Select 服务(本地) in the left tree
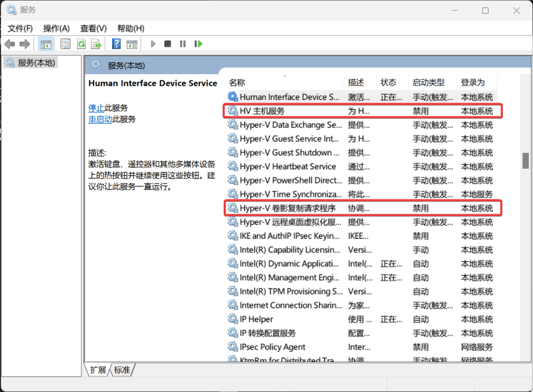Screen dimensions: 533x392 click(x=36, y=63)
